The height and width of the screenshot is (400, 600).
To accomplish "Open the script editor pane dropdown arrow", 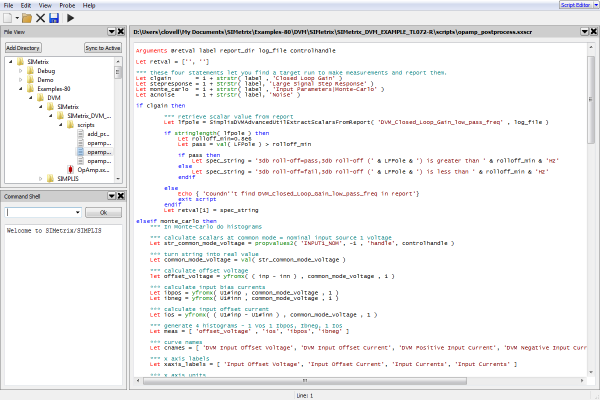I will [x=585, y=32].
